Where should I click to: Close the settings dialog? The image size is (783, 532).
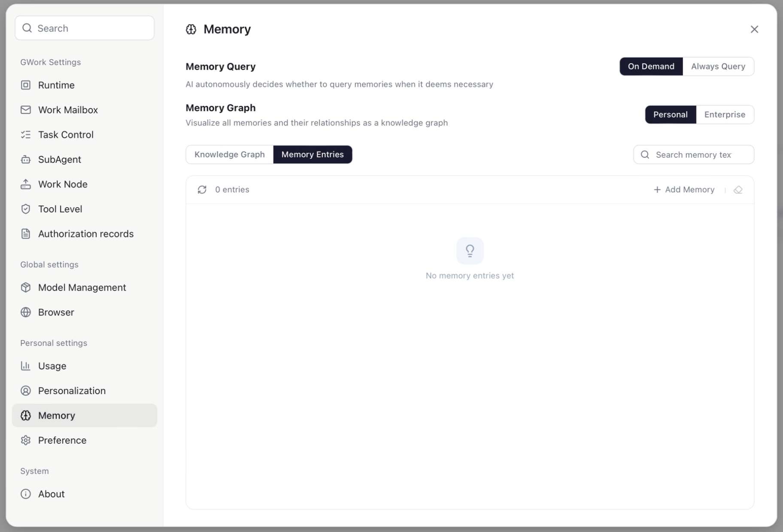point(754,29)
